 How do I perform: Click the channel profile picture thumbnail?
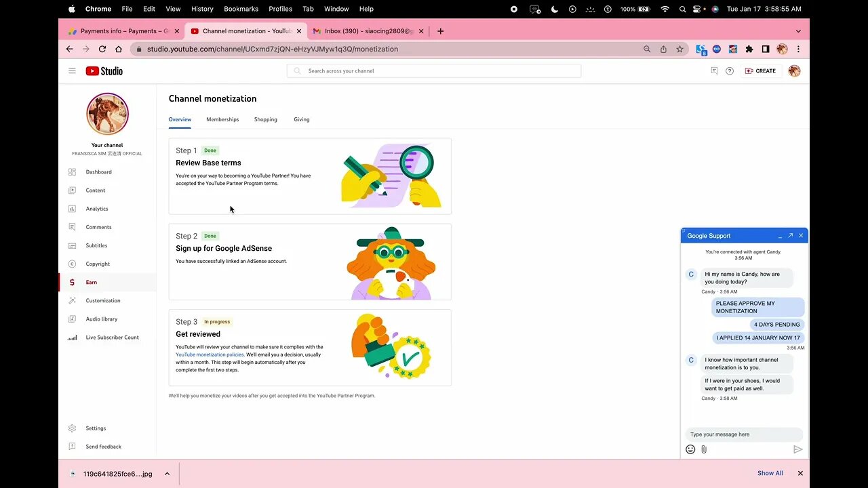tap(107, 114)
